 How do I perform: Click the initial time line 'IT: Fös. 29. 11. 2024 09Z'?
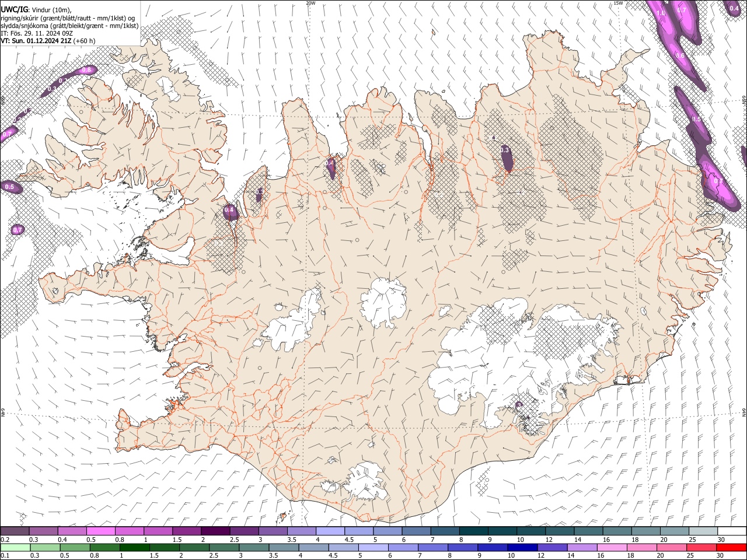click(x=37, y=33)
